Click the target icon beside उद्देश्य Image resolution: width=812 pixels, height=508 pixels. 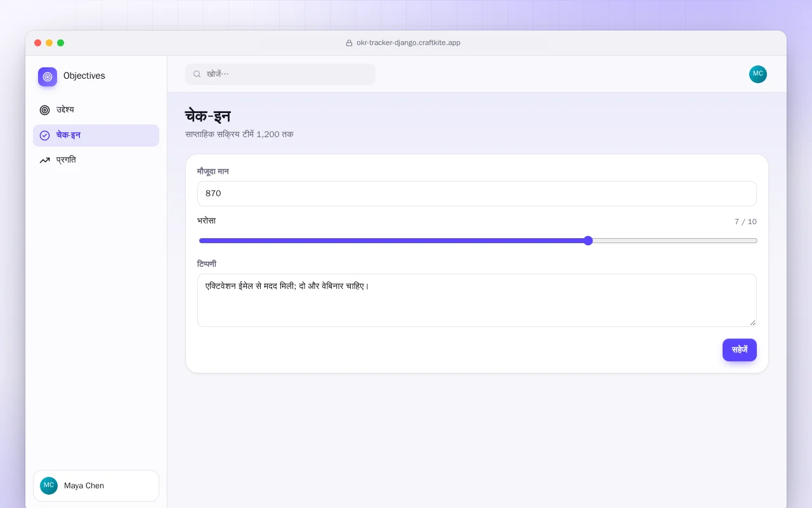click(44, 110)
